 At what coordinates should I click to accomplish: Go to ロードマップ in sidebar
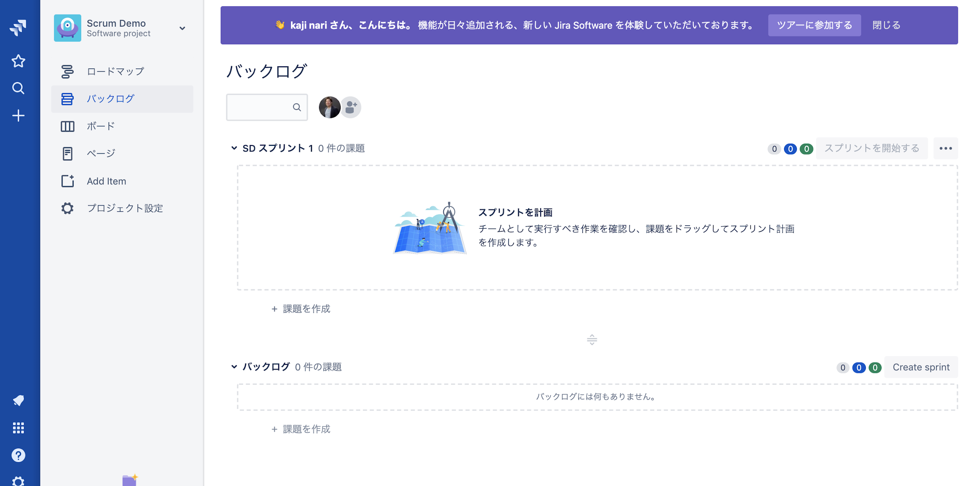pos(122,71)
